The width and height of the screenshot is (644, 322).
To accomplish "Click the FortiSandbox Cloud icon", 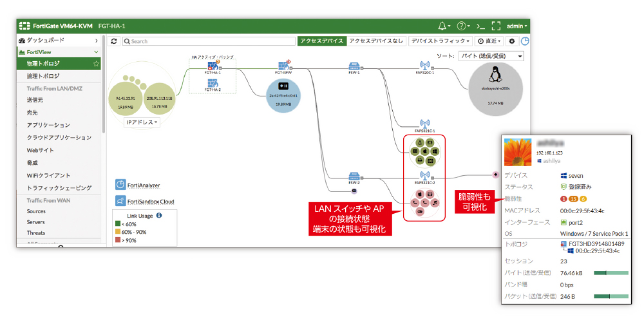I will [120, 201].
